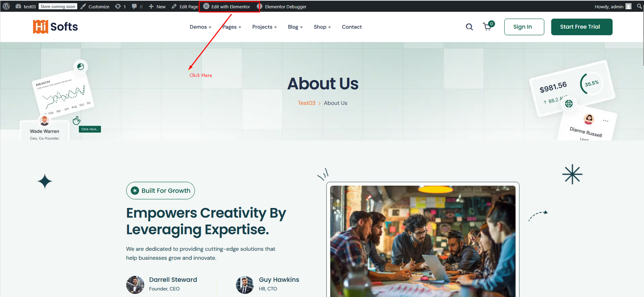Expand the Blog dropdown menu
Screen dimensions: 644x297
295,27
